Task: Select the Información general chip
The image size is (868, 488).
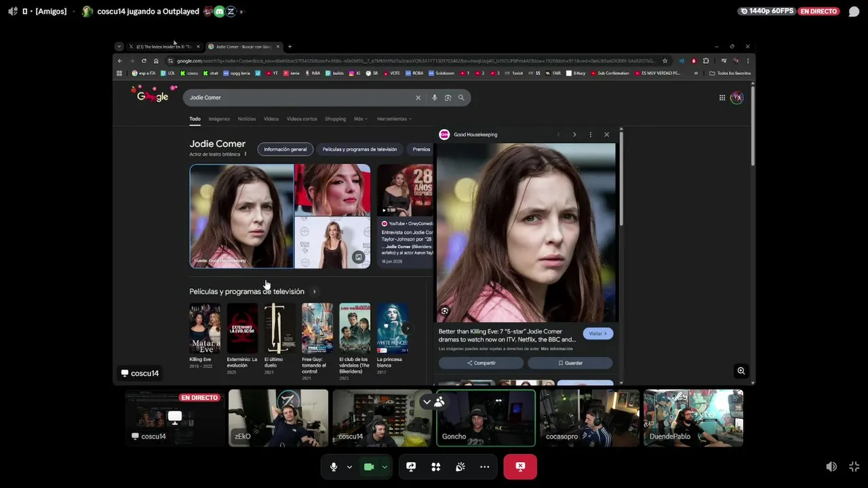Action: coord(285,149)
